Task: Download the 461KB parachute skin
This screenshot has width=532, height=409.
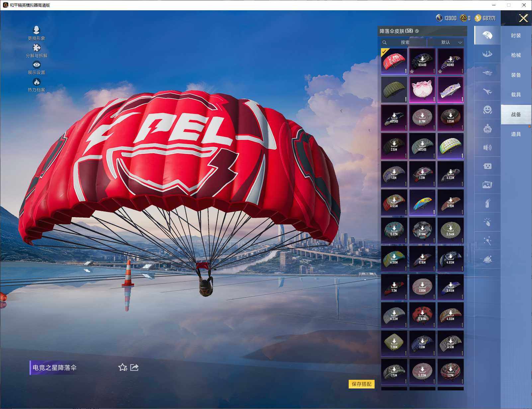Action: (451, 61)
